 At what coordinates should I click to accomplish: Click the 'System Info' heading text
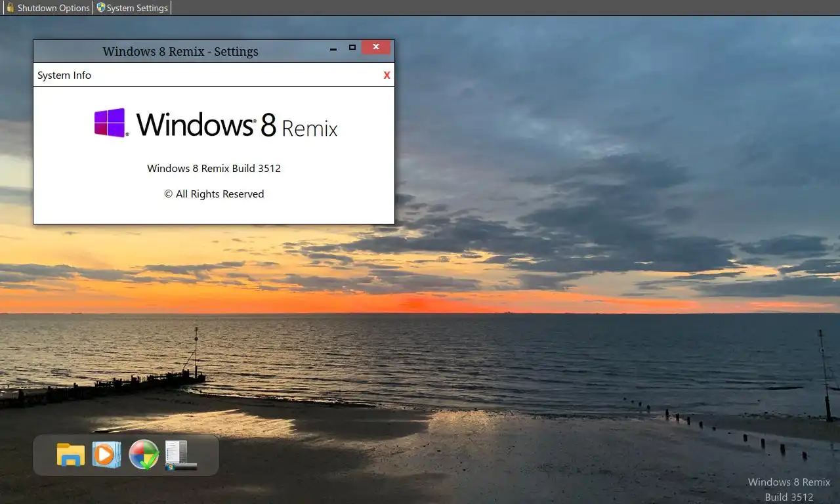click(x=64, y=75)
